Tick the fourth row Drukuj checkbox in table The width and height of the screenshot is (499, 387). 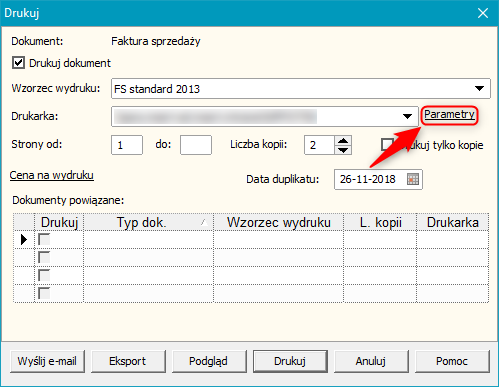(44, 293)
